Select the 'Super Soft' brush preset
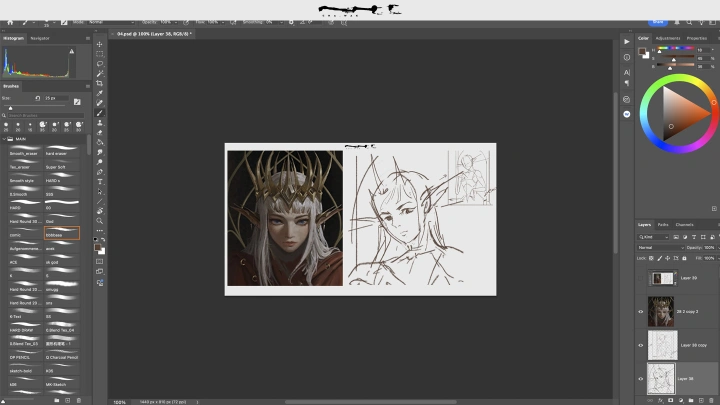The width and height of the screenshot is (720, 405). click(62, 164)
